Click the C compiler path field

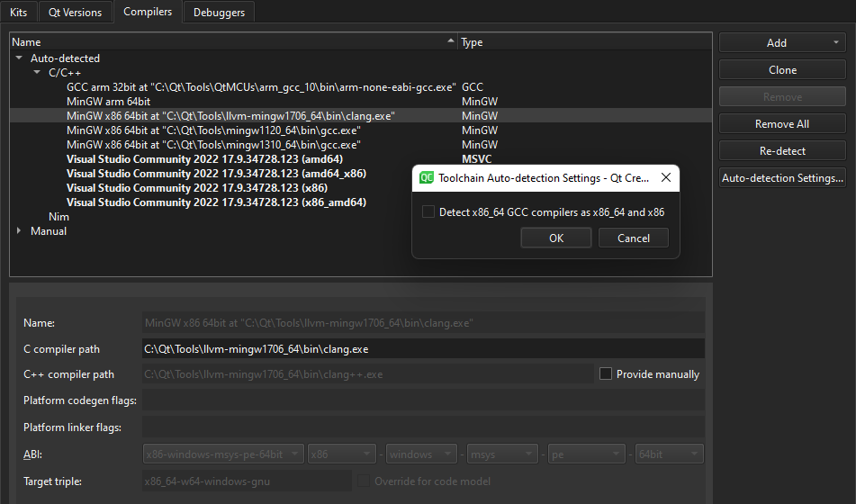point(423,349)
